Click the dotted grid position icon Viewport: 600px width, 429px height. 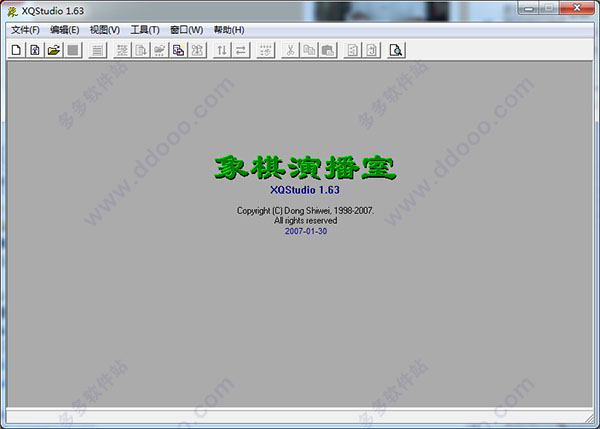(x=266, y=50)
